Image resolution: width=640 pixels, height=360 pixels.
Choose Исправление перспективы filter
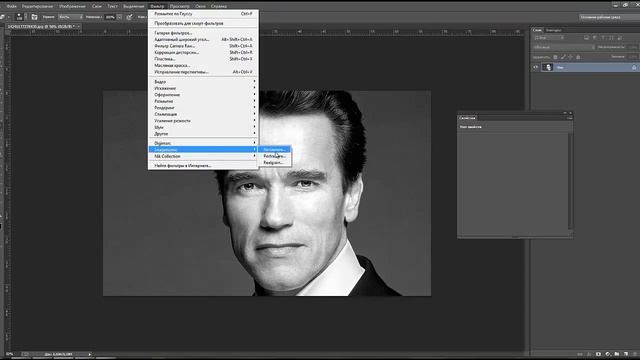tap(203, 72)
